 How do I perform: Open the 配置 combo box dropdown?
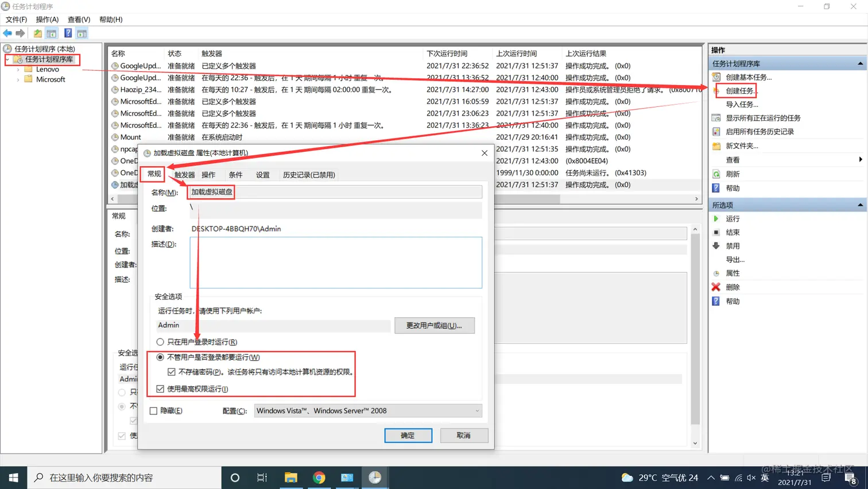(368, 411)
